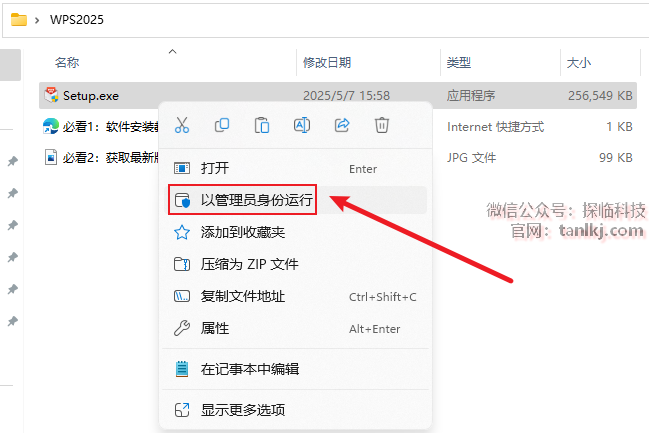
Task: Click the Open (打开) menu entry icon
Action: tap(182, 168)
